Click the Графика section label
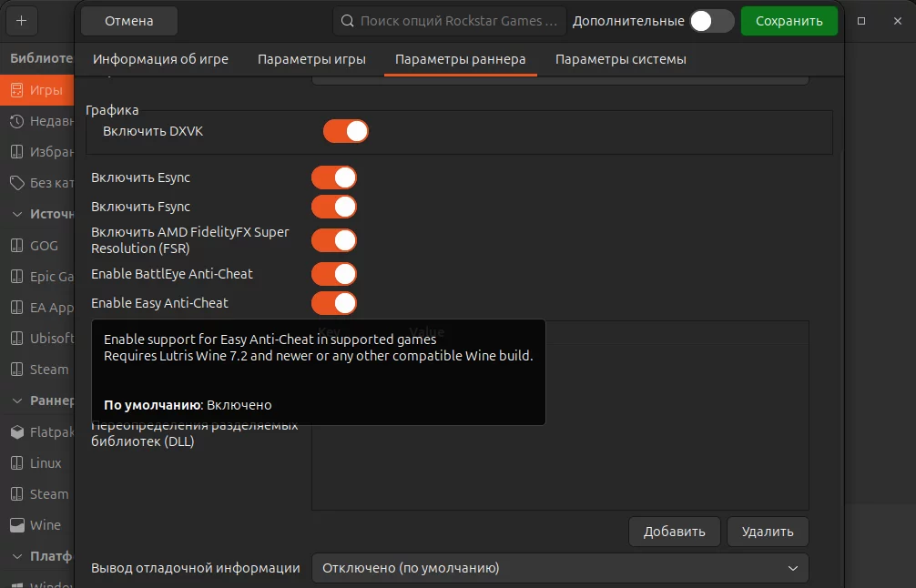 [x=112, y=110]
